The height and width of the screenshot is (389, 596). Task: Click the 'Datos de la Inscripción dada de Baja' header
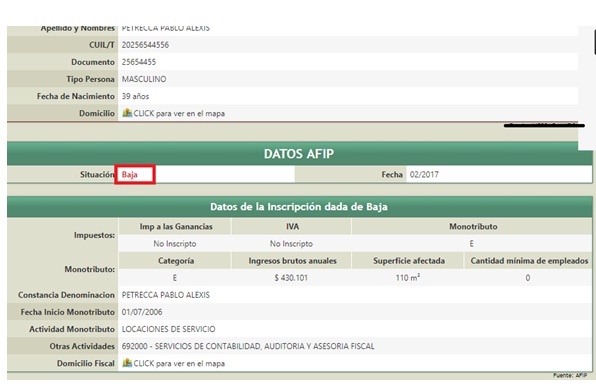pos(299,207)
